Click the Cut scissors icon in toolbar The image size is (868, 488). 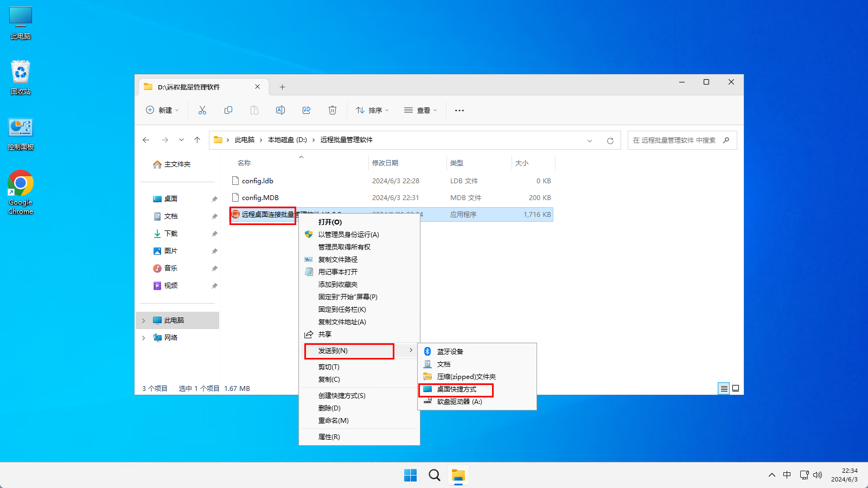click(x=202, y=110)
